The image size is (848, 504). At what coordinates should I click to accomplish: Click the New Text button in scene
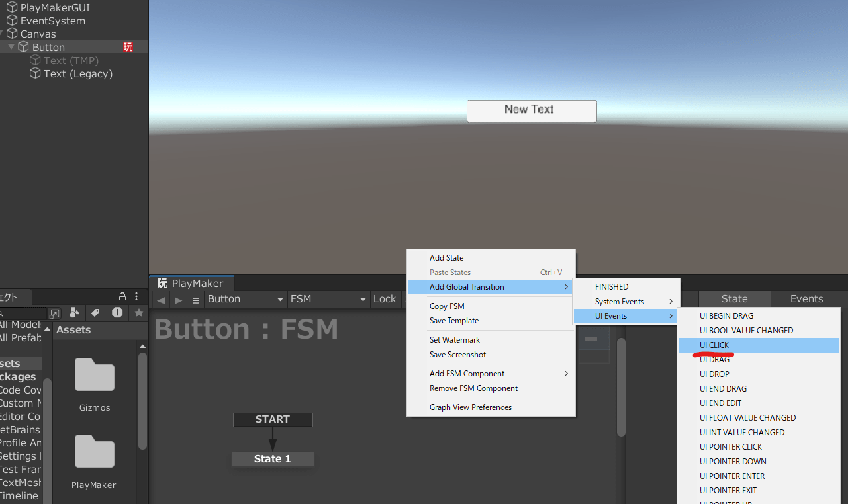click(531, 110)
